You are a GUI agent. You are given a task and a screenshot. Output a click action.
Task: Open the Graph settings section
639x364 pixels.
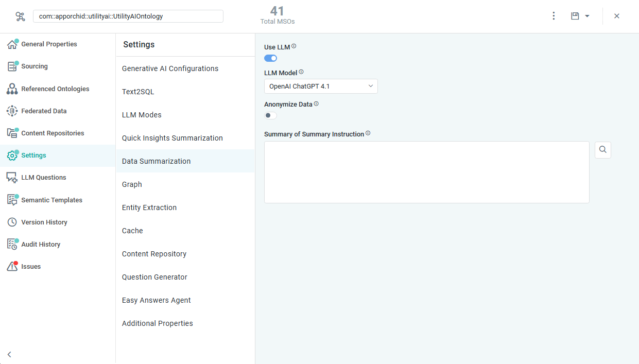tap(185, 184)
